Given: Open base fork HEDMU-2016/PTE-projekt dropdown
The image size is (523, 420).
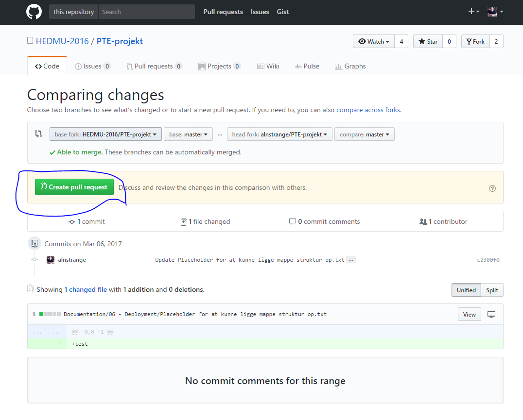Looking at the screenshot, I should coord(106,134).
